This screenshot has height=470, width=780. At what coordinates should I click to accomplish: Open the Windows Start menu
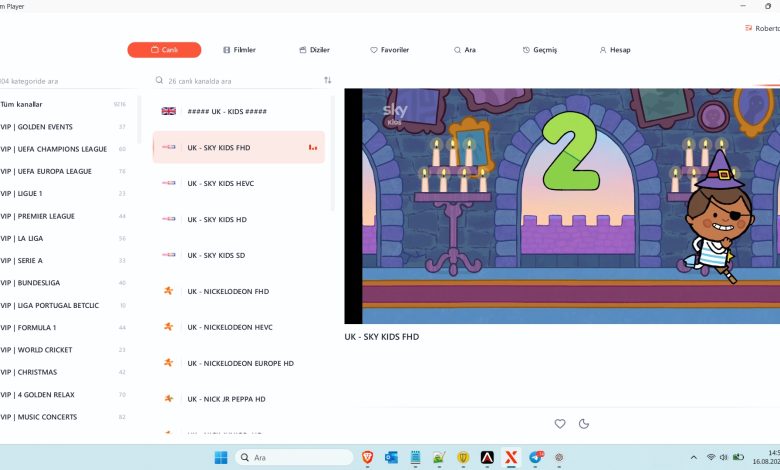221,458
